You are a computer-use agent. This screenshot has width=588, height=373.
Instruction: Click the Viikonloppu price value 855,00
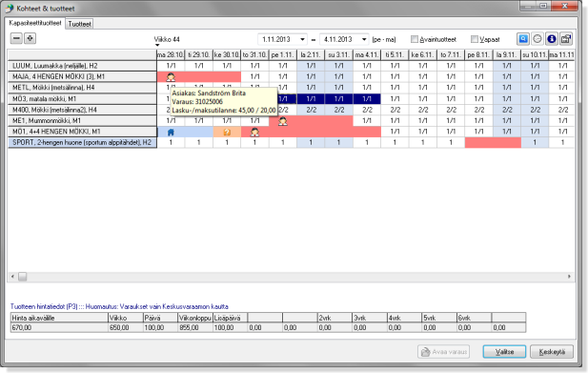[x=195, y=327]
